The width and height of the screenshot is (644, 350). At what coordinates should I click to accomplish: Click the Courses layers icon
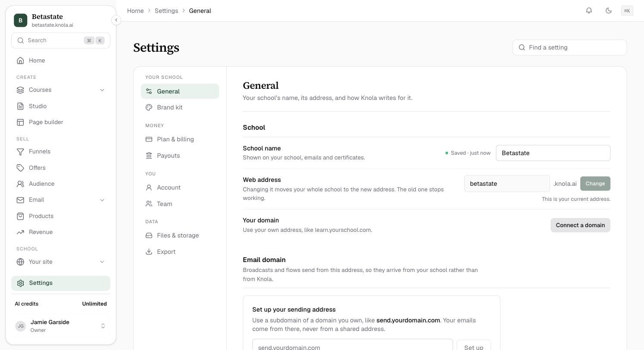(20, 90)
